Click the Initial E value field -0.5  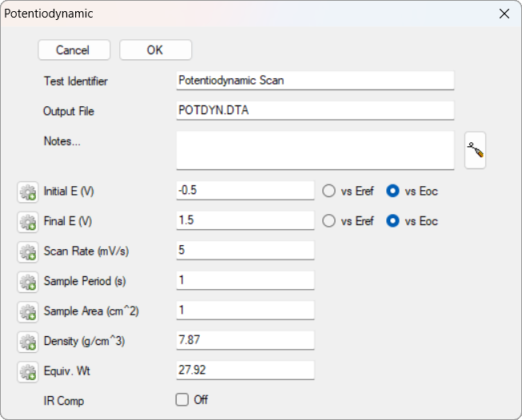pos(245,191)
